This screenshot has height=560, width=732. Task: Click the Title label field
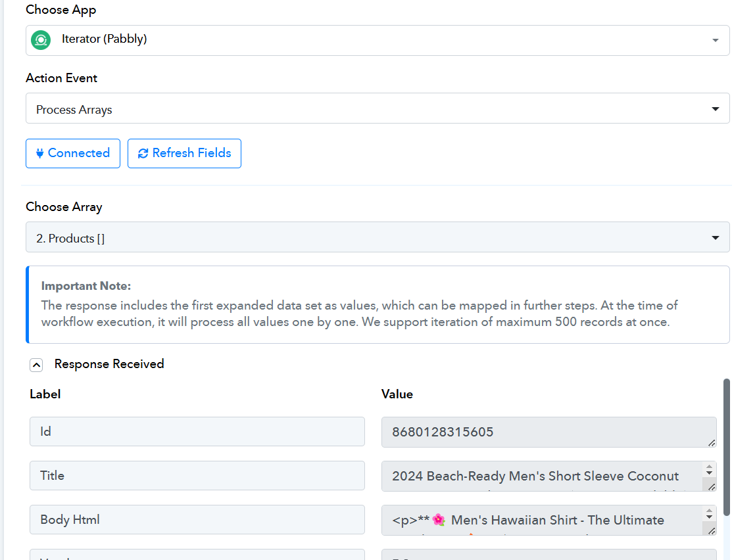(x=197, y=476)
